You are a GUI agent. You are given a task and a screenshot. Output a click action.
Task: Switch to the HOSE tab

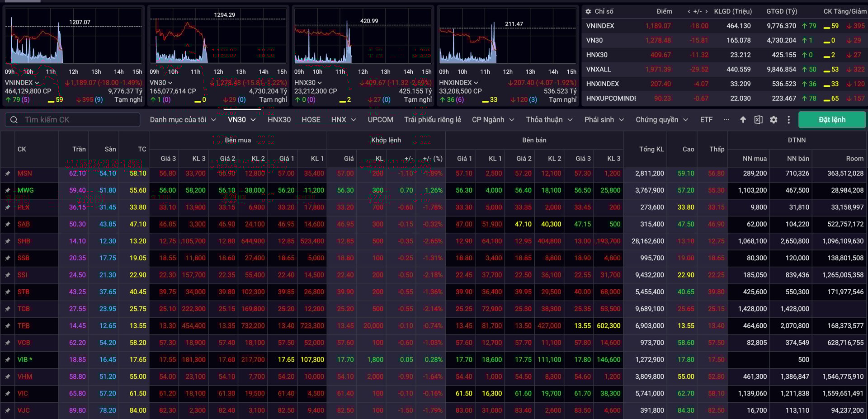tap(311, 119)
